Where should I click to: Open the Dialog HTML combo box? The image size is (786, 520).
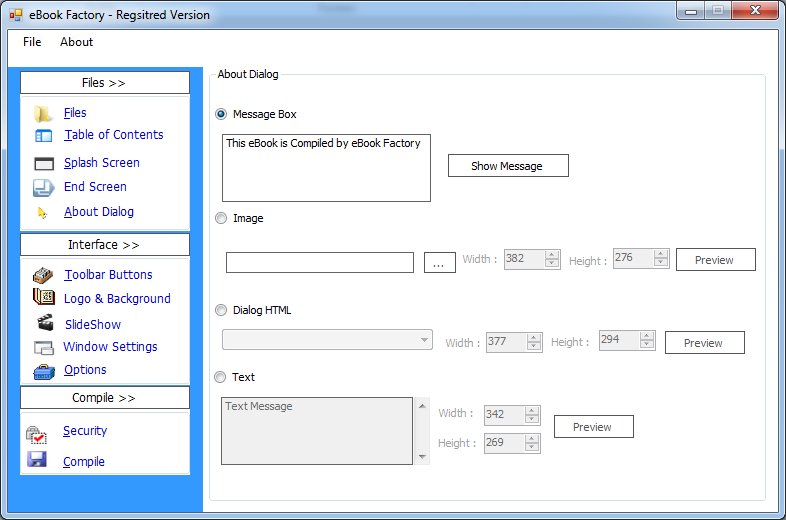pos(327,340)
